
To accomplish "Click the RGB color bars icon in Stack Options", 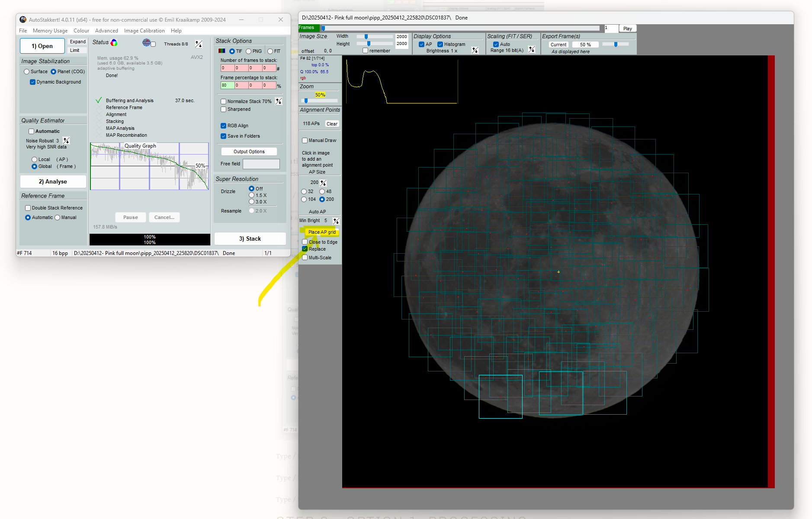I will (x=221, y=51).
